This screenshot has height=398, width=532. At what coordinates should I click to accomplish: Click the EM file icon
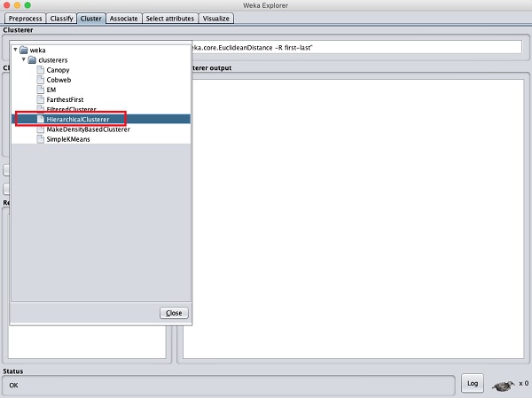(41, 90)
